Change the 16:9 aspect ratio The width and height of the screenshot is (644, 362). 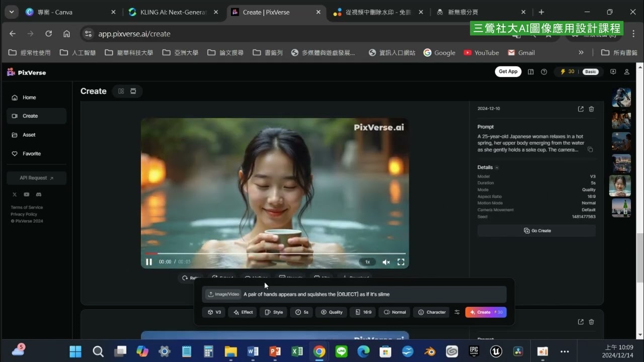coord(362,312)
